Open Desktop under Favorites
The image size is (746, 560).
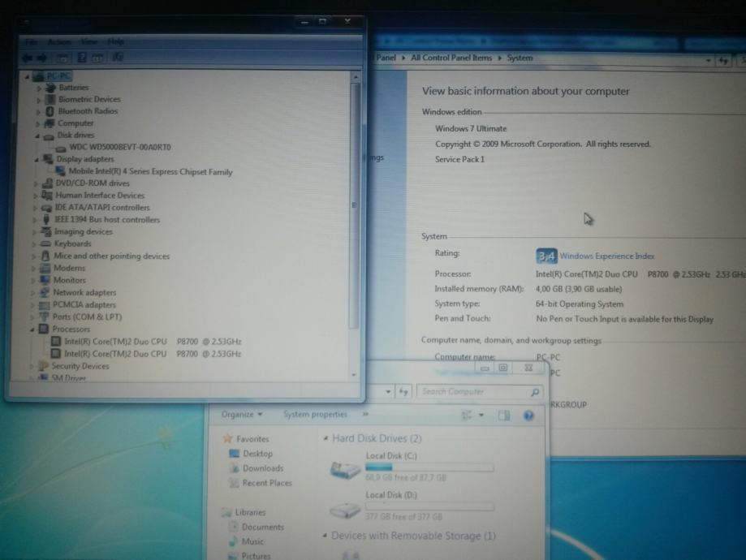(x=257, y=454)
